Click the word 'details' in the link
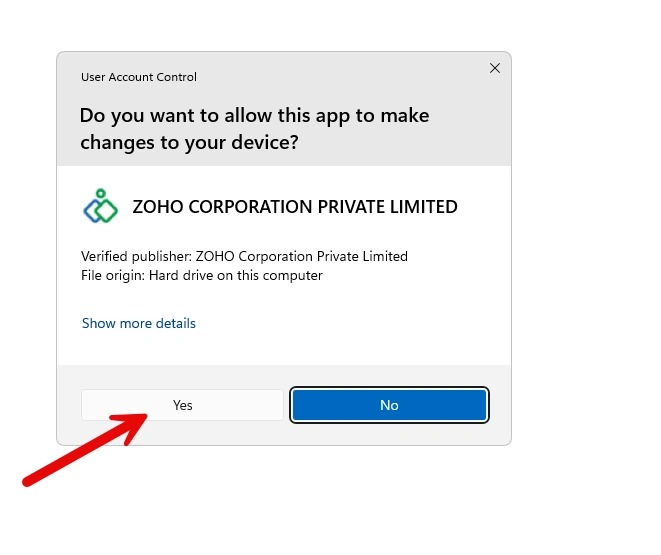The height and width of the screenshot is (555, 661). point(174,323)
